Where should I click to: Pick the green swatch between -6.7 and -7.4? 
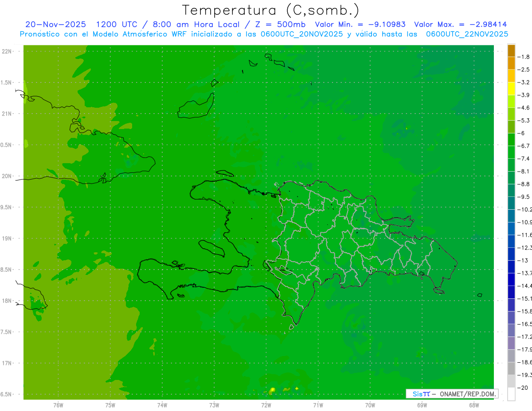[511, 152]
